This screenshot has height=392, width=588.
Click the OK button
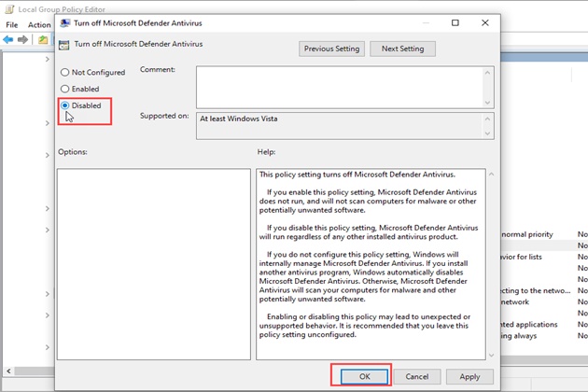click(365, 377)
